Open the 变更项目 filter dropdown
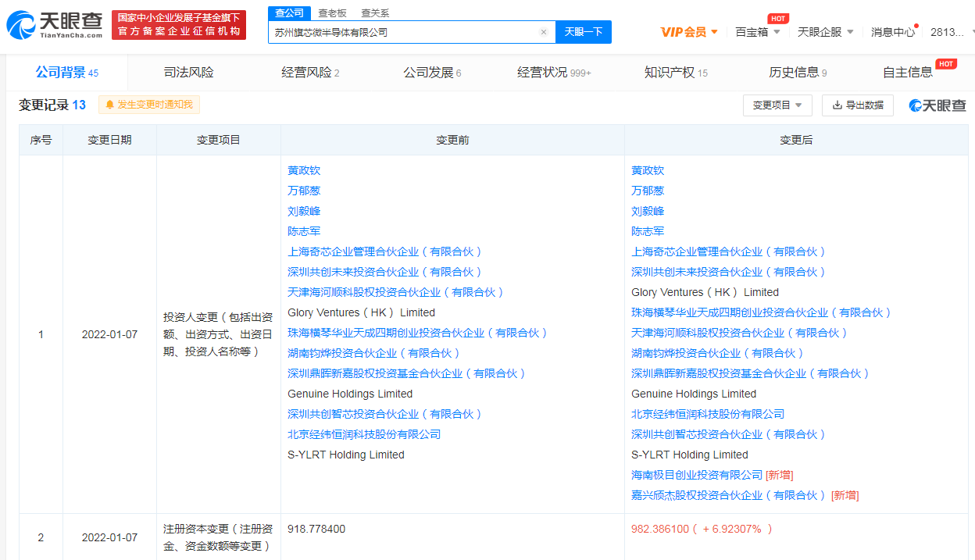Screen dimensions: 975x560 coord(777,105)
